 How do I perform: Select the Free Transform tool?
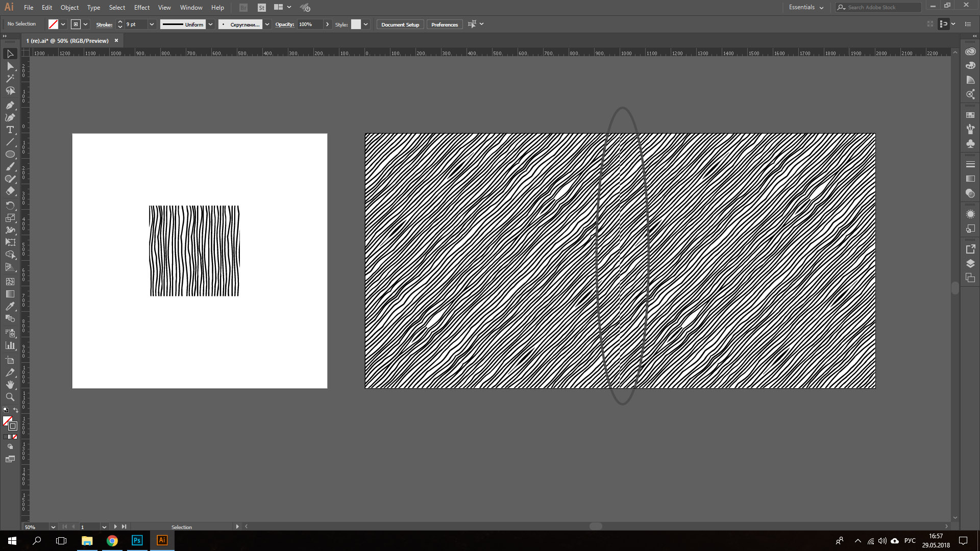(10, 242)
